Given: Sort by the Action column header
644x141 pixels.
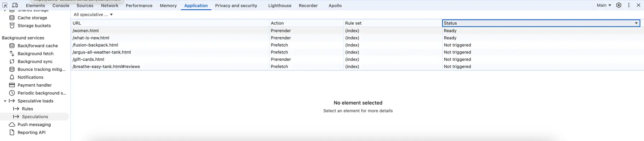Looking at the screenshot, I should 306,23.
